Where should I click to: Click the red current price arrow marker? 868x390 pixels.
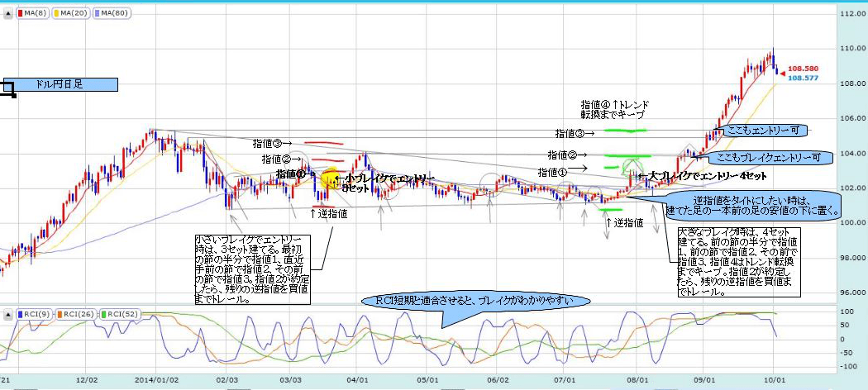780,69
